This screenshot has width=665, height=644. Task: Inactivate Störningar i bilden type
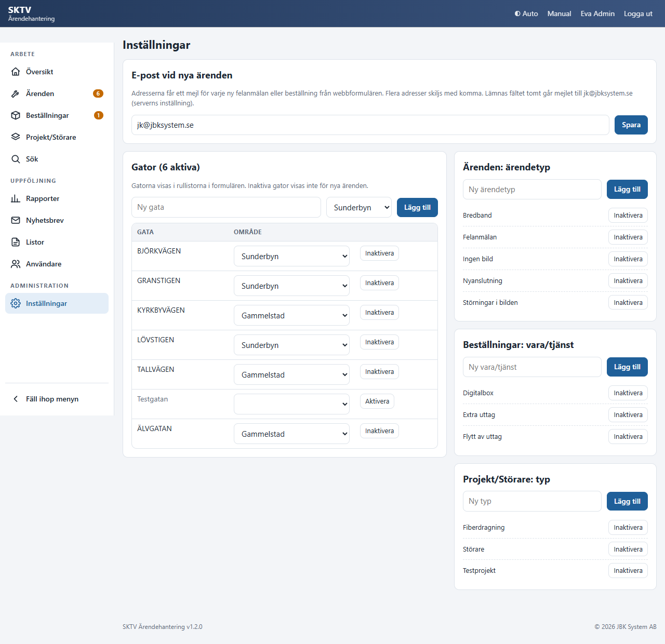(628, 302)
